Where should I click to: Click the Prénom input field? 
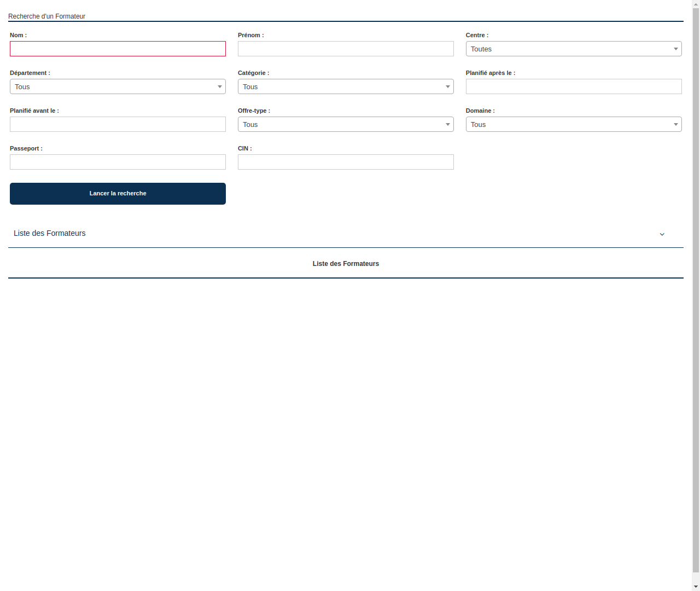(346, 49)
